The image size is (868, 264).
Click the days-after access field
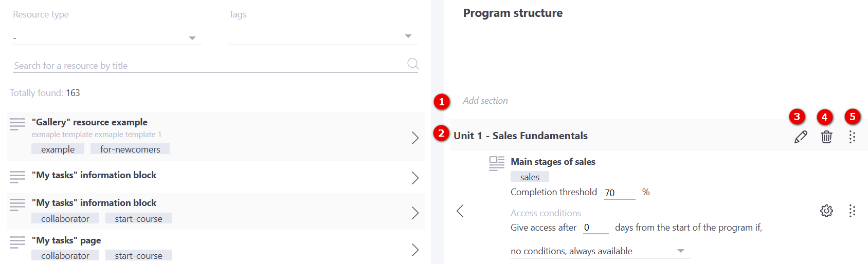click(595, 228)
